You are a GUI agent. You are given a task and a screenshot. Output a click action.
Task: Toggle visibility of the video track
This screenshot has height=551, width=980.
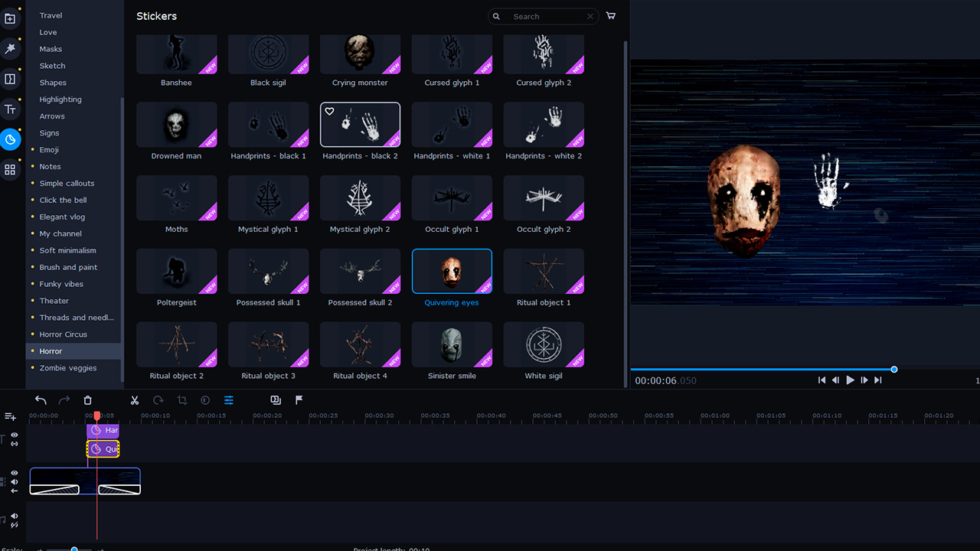[13, 472]
